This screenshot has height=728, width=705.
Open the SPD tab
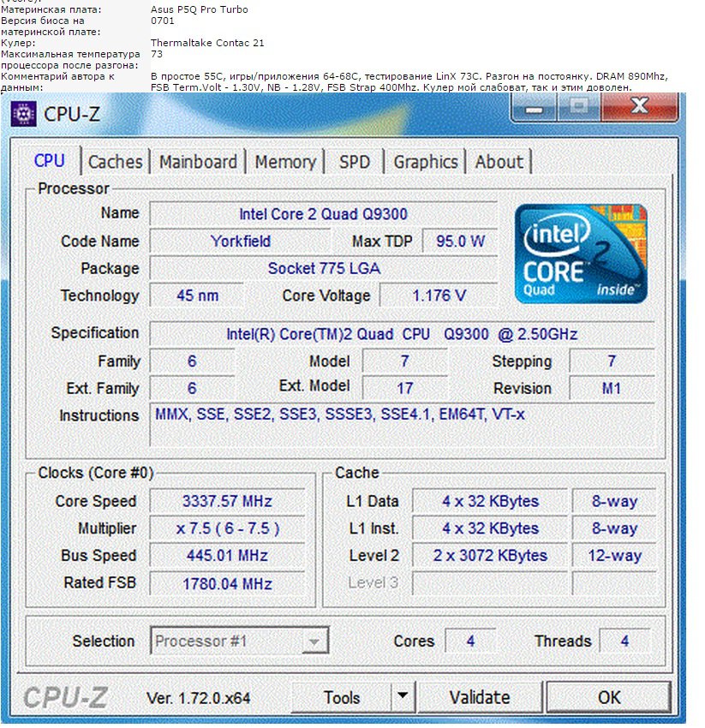pyautogui.click(x=355, y=162)
